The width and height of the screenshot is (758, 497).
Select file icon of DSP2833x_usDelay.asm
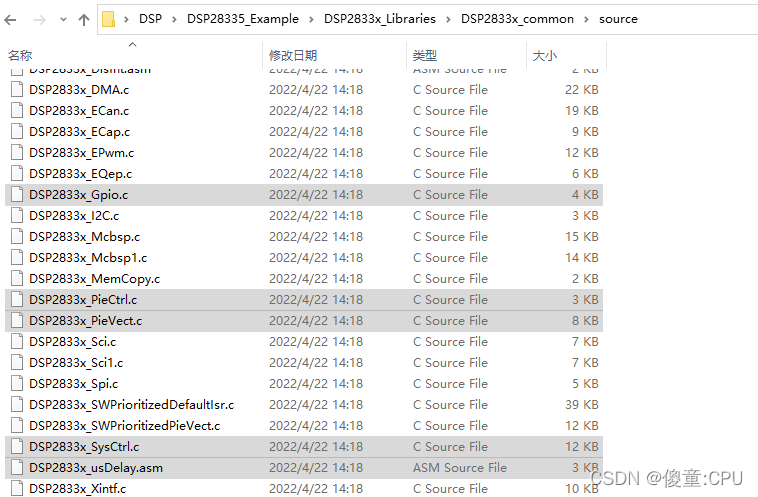17,468
